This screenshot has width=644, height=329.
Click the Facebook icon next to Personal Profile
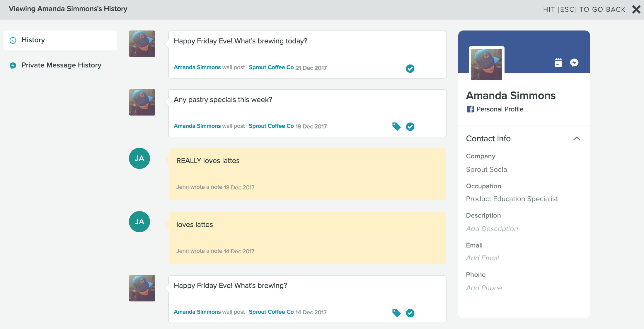click(471, 109)
